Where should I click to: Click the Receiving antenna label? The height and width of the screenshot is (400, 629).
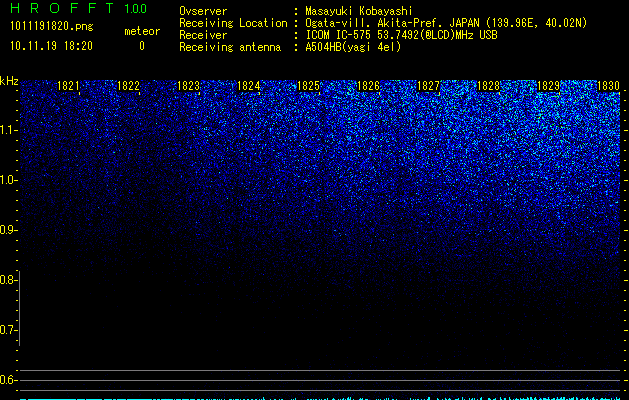click(x=230, y=47)
